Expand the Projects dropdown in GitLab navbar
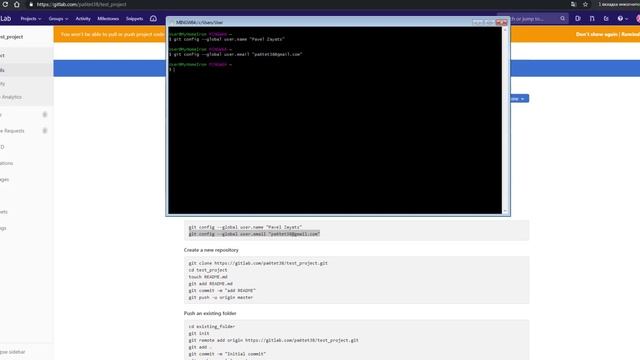The image size is (640, 360). click(31, 19)
